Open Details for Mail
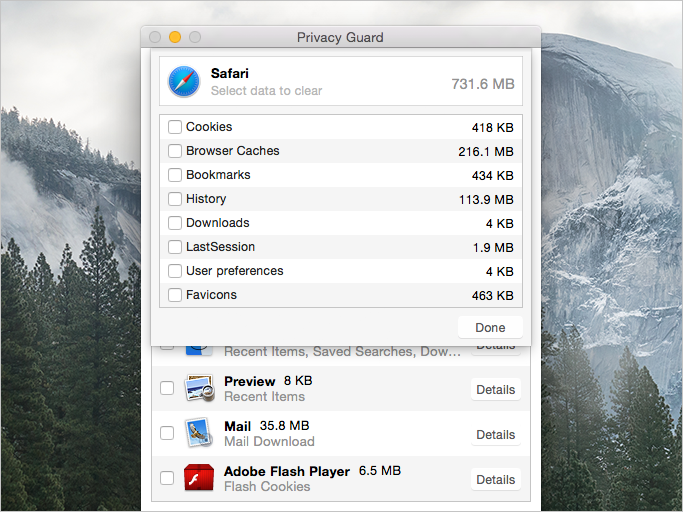The height and width of the screenshot is (512, 683). (496, 434)
